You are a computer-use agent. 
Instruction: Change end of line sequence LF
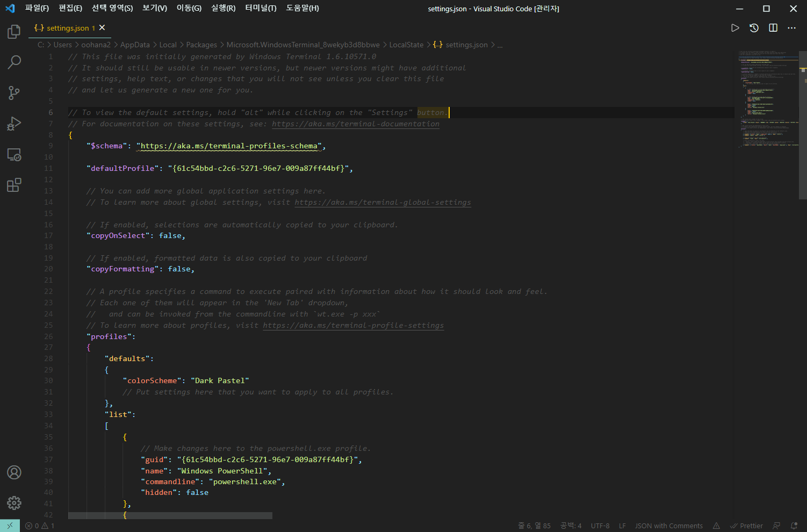pyautogui.click(x=622, y=526)
